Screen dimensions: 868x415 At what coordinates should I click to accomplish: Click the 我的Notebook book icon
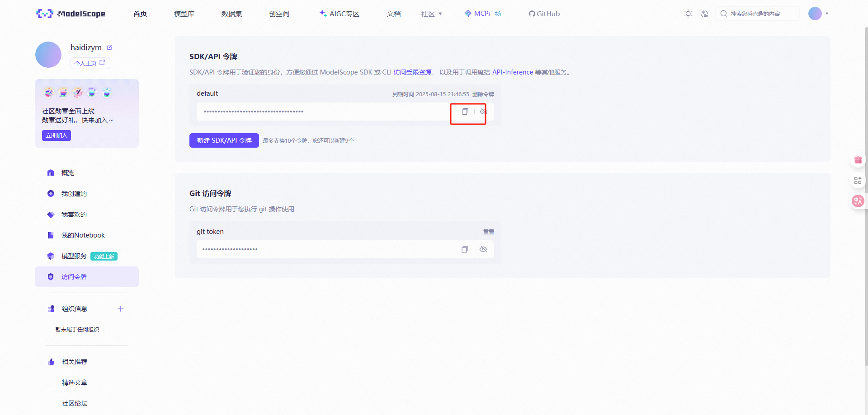pos(51,235)
